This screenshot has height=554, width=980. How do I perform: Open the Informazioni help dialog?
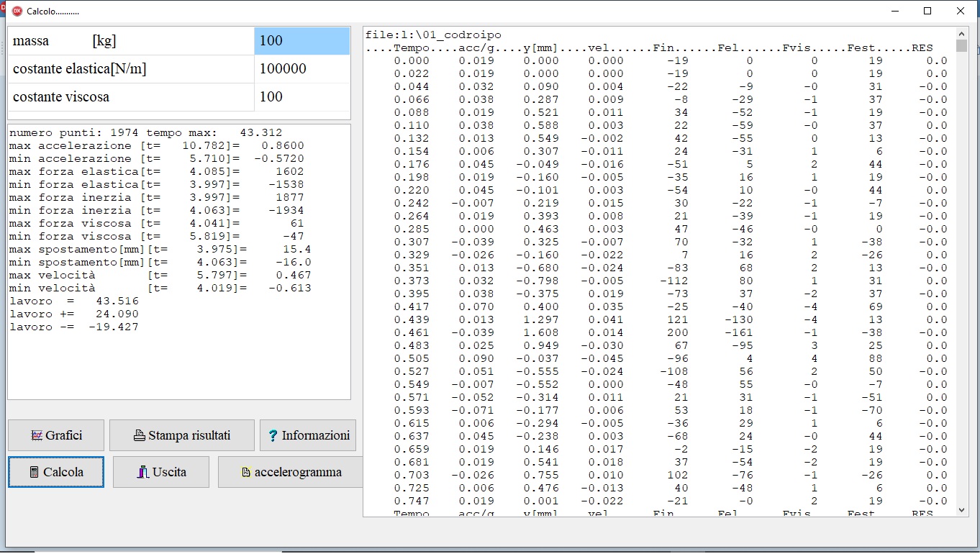(308, 435)
